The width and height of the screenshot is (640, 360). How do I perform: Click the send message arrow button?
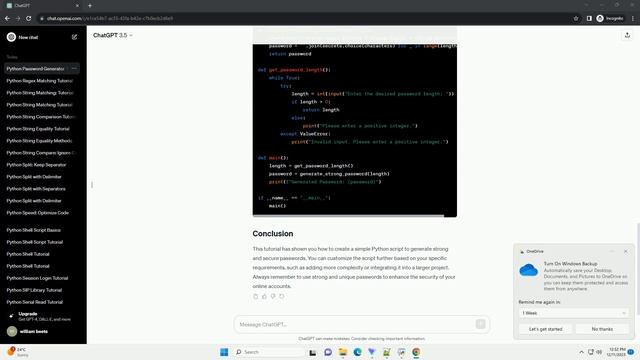point(480,324)
